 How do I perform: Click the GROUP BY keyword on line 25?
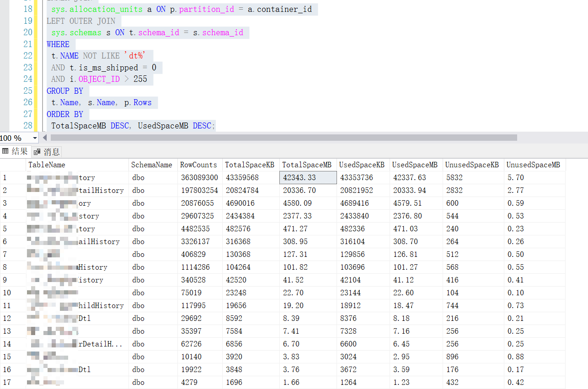[65, 91]
